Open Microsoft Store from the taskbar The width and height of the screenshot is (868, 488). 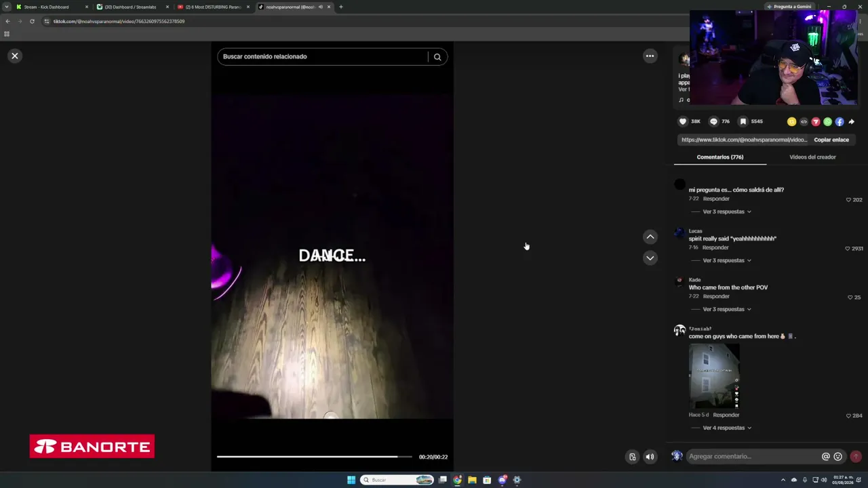pos(487,480)
